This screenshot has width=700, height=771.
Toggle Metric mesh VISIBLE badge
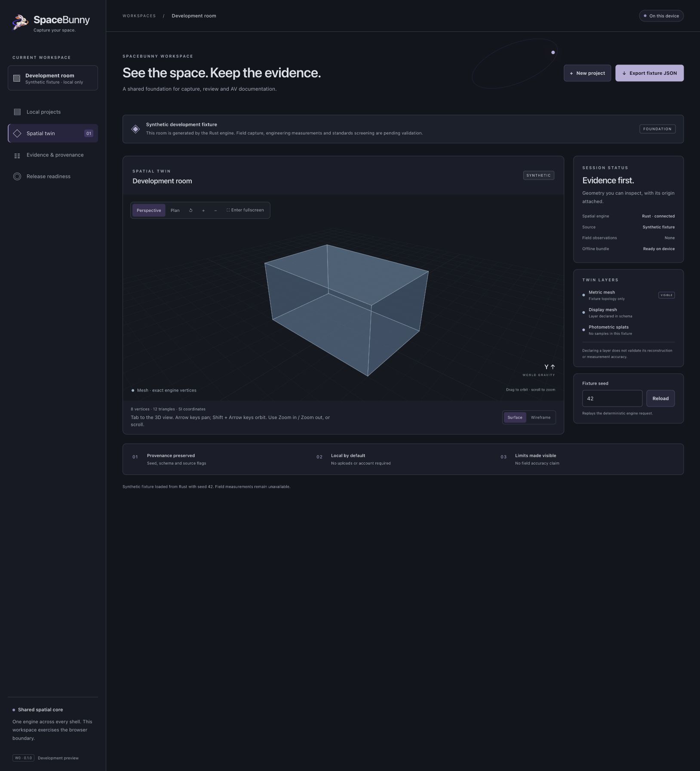pyautogui.click(x=666, y=295)
